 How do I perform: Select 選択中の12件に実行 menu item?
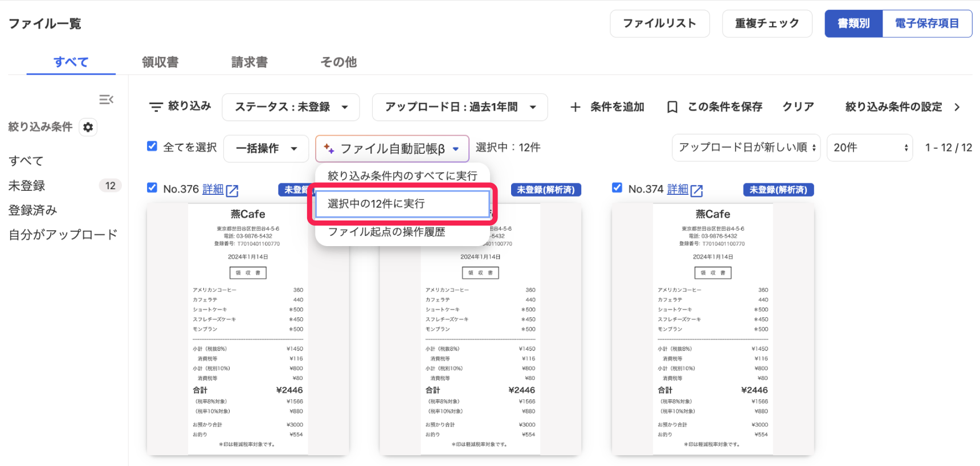coord(402,204)
